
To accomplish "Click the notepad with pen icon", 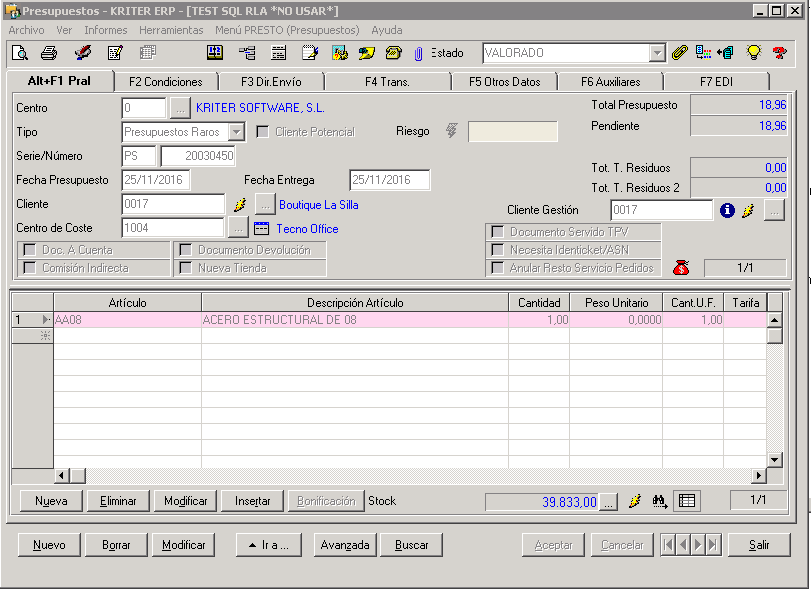I will pos(310,53).
